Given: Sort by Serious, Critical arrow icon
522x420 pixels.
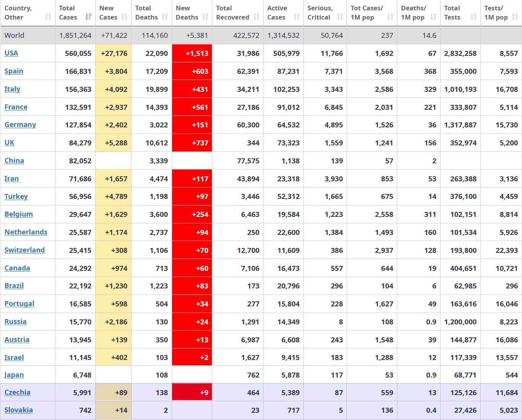Looking at the screenshot, I should [x=340, y=17].
